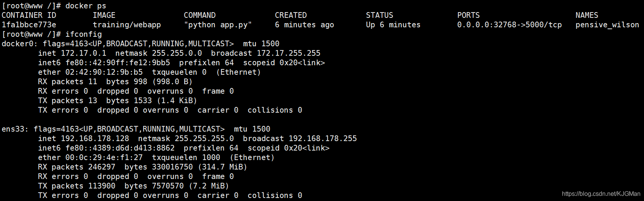Select the training/webapp image name
644x201 pixels.
point(127,25)
